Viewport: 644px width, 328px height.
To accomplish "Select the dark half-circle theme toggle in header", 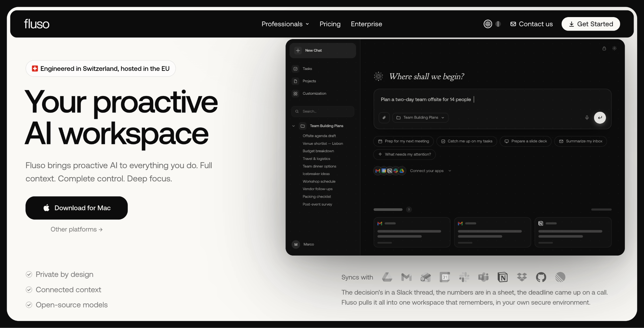I will point(498,24).
